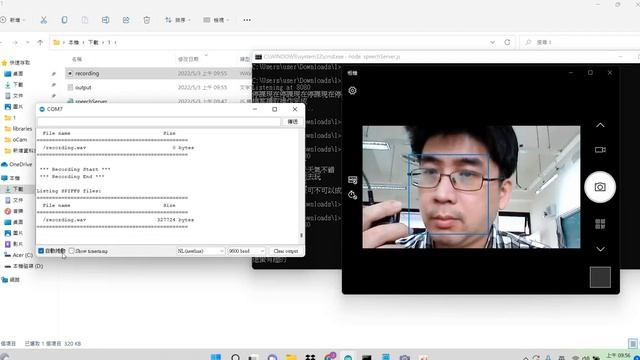Open the New dropdown in Explorer toolbar

click(x=13, y=20)
